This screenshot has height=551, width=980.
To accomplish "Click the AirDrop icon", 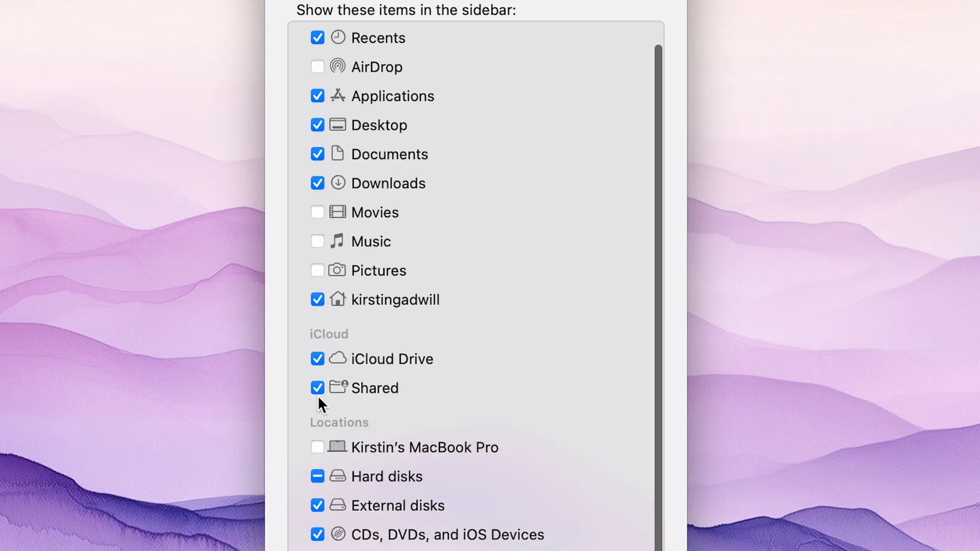I will (338, 66).
